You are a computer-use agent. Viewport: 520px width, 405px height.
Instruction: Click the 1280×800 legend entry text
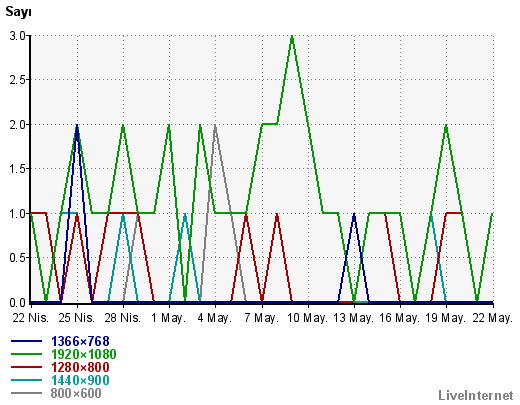[x=80, y=367]
